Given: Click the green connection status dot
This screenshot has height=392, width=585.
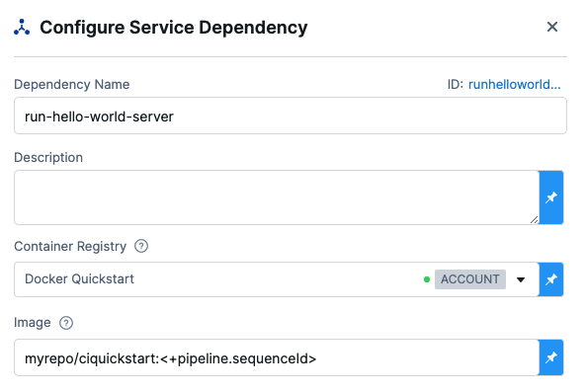Looking at the screenshot, I should 427,279.
